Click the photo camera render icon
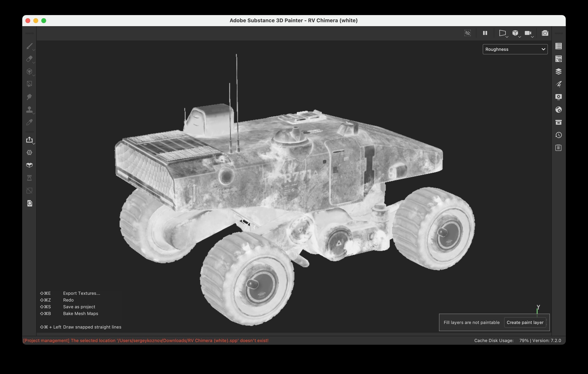This screenshot has height=374, width=588. point(545,33)
